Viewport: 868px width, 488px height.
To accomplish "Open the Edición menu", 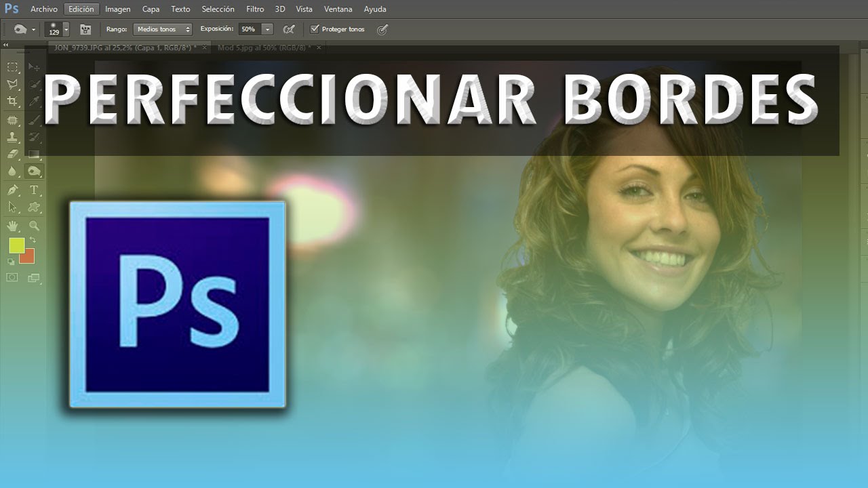I will tap(82, 9).
